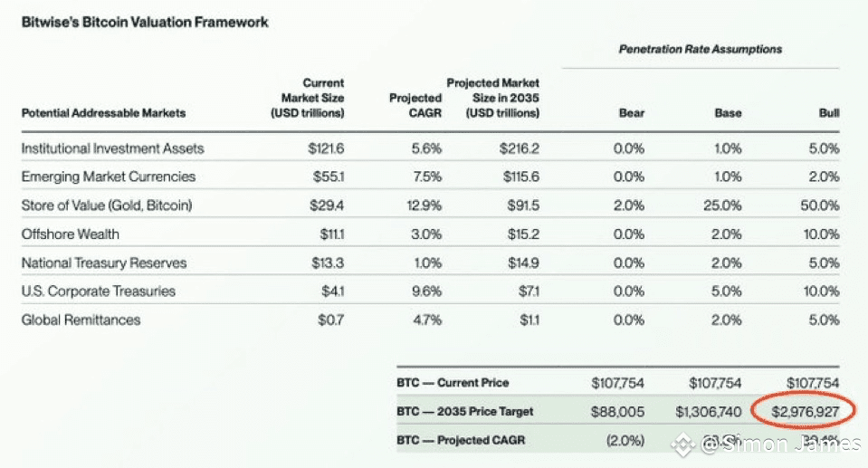The image size is (868, 468).
Task: Click the circled $2,976,927 bull price target
Action: click(805, 412)
